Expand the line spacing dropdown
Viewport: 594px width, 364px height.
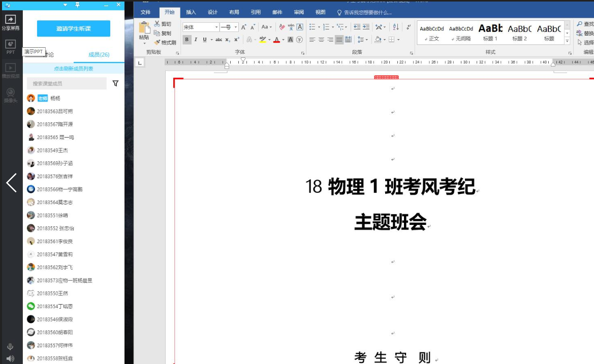[367, 40]
